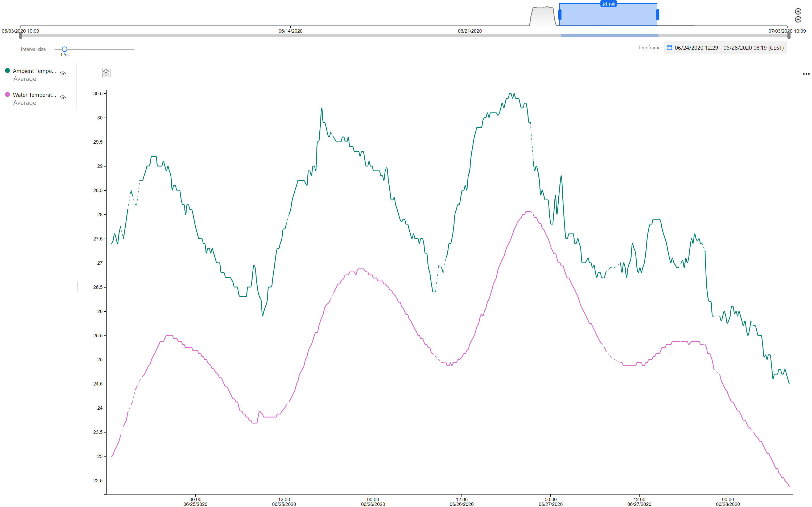Viewport: 812px width, 507px height.
Task: Click the teal color dot for Ambient Temperature
Action: tap(7, 71)
